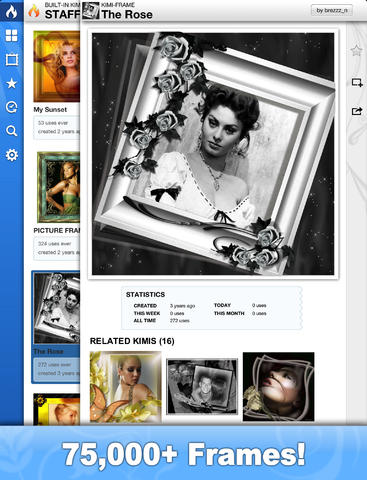The image size is (367, 480).
Task: Click '324 uses ever' info under Picture Frame
Action: [x=54, y=244]
